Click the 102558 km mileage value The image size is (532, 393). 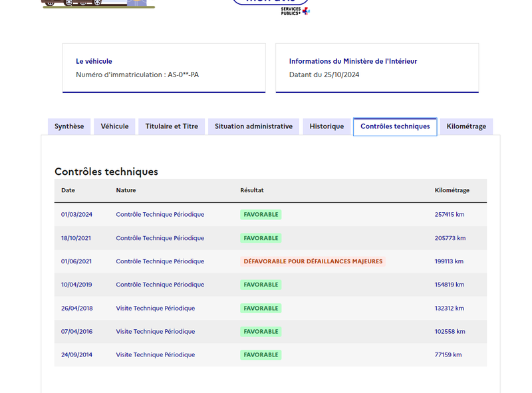tap(450, 332)
